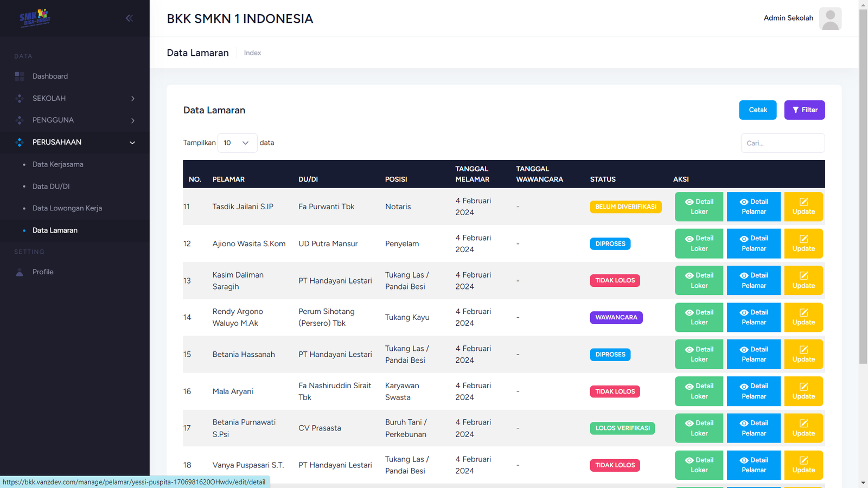Image resolution: width=868 pixels, height=488 pixels.
Task: Click the Dashboard grid icon
Action: tap(20, 76)
